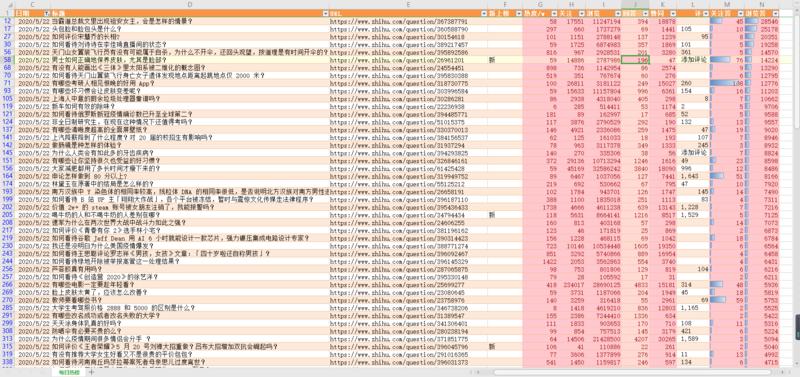This screenshot has height=377, width=800.
Task: Select title 有哪些考研人相见恨晚的好用 App？
Action: click(x=104, y=83)
